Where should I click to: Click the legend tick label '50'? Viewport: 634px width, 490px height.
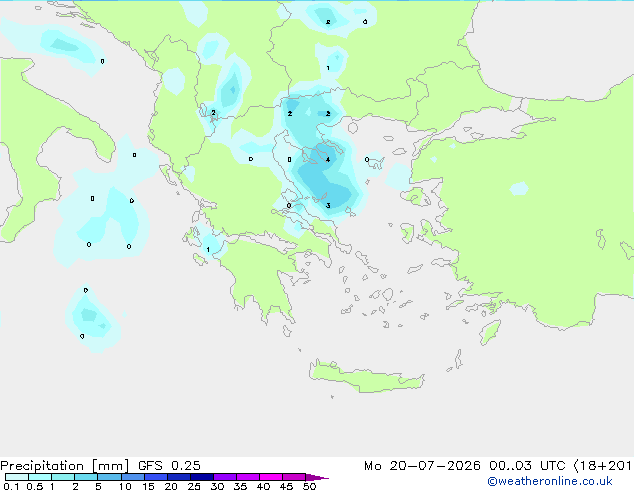coord(310,486)
